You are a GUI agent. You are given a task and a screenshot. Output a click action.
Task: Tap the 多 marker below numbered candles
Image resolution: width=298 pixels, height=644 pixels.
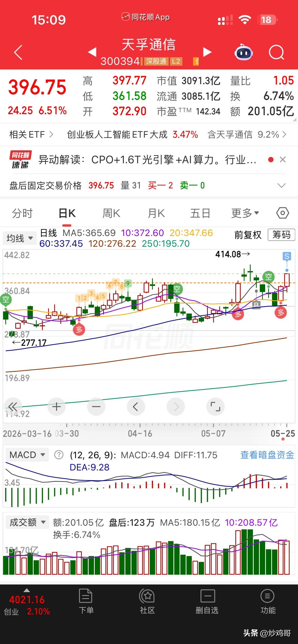pos(79,330)
